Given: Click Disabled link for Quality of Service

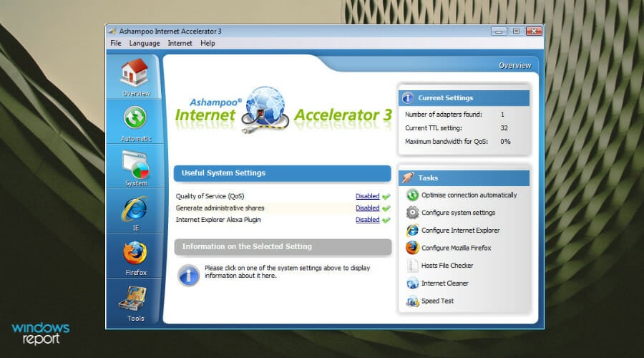Looking at the screenshot, I should (x=368, y=196).
